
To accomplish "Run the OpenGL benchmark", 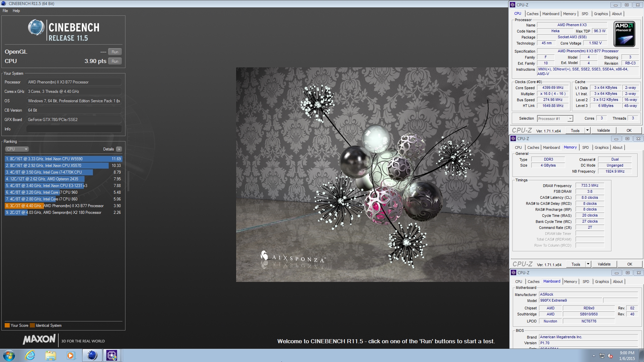I will coord(115,52).
